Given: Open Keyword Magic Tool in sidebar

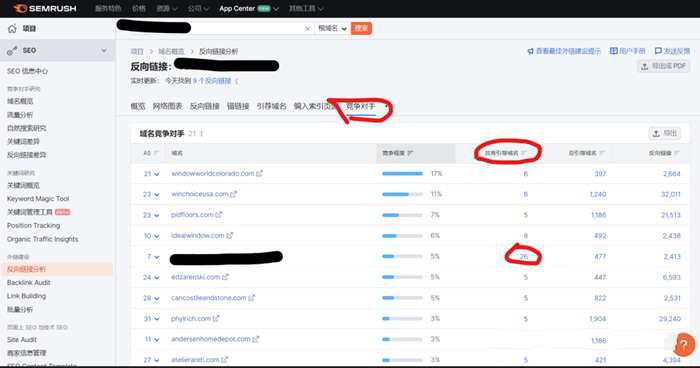Looking at the screenshot, I should pos(38,199).
